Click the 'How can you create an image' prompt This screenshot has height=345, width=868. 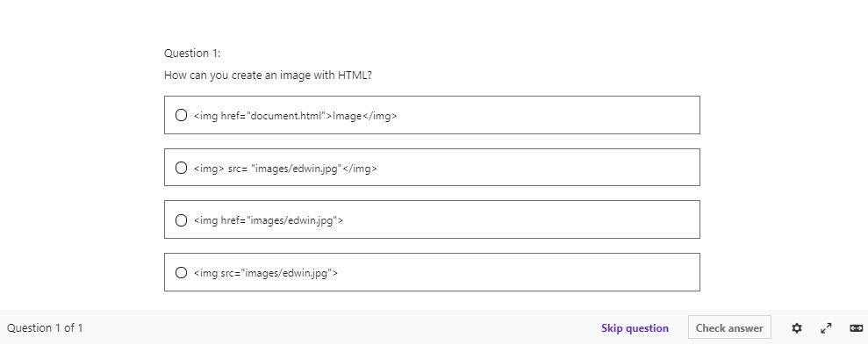click(268, 75)
